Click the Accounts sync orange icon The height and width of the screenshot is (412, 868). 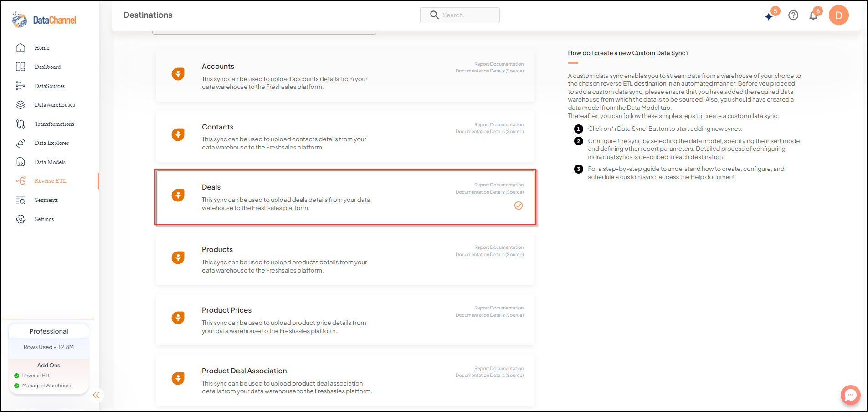tap(178, 74)
